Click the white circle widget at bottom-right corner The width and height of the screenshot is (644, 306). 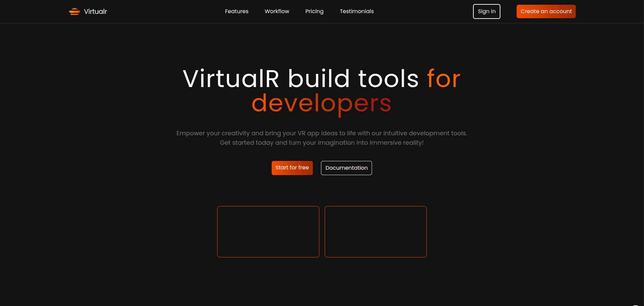click(636, 305)
